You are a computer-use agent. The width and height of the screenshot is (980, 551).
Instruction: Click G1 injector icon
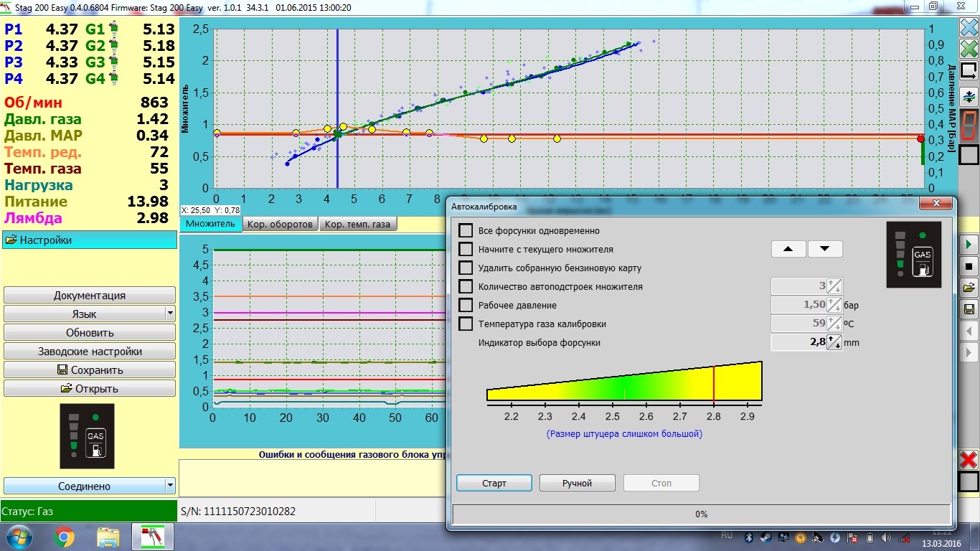point(113,29)
